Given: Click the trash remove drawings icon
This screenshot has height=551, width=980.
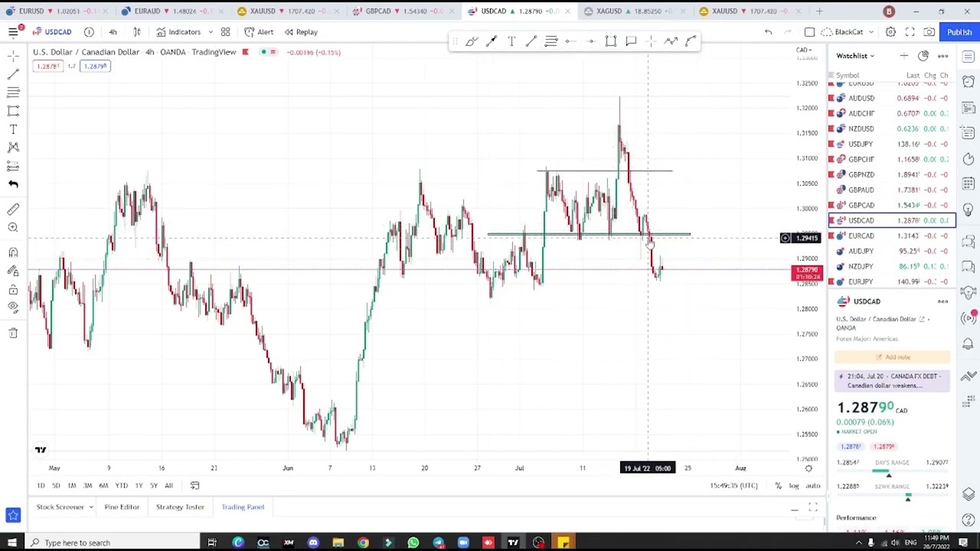Looking at the screenshot, I should pos(13,333).
